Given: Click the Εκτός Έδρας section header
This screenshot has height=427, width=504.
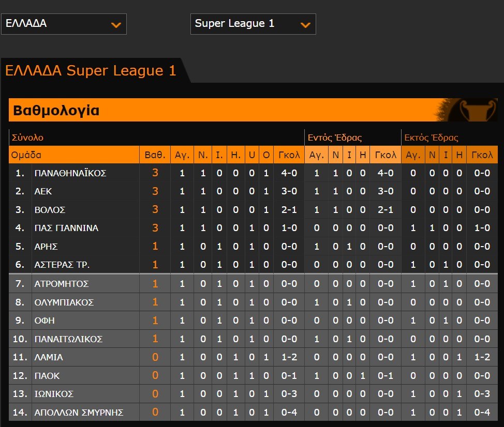Looking at the screenshot, I should (x=431, y=138).
